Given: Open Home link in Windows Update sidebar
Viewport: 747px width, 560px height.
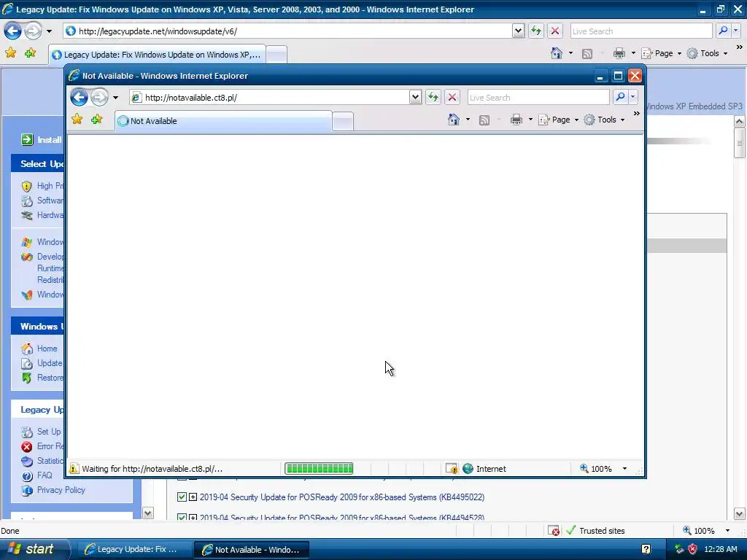Looking at the screenshot, I should click(47, 349).
